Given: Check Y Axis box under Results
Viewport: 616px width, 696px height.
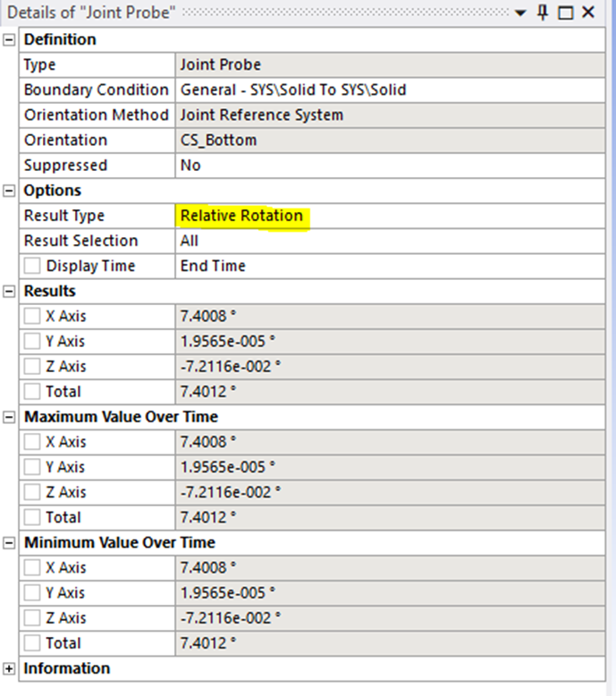Looking at the screenshot, I should (x=32, y=341).
